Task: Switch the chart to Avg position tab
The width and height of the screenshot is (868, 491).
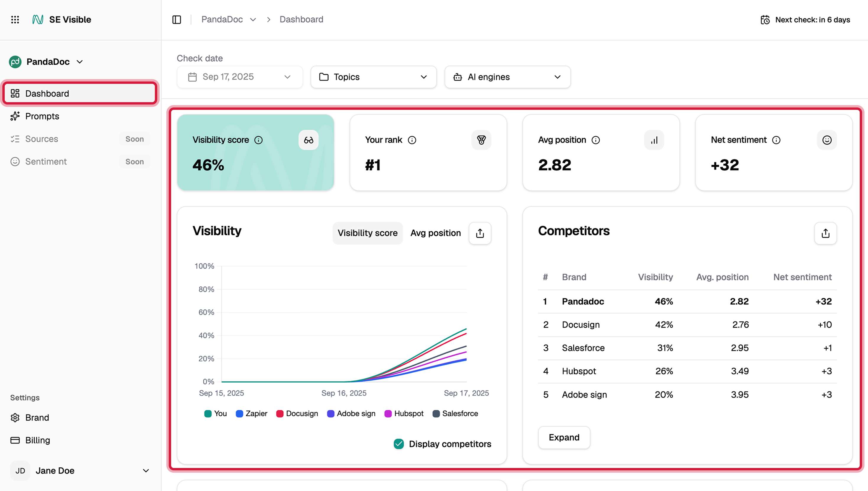Action: tap(435, 233)
